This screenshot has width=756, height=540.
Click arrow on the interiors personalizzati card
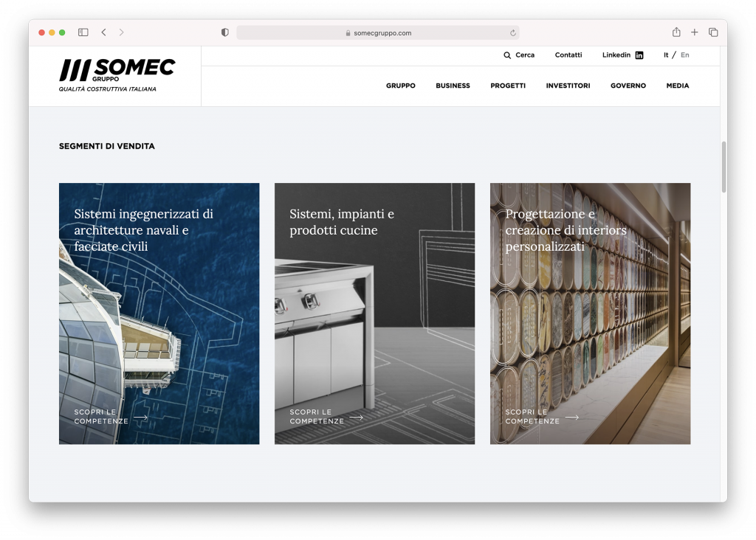tap(572, 417)
